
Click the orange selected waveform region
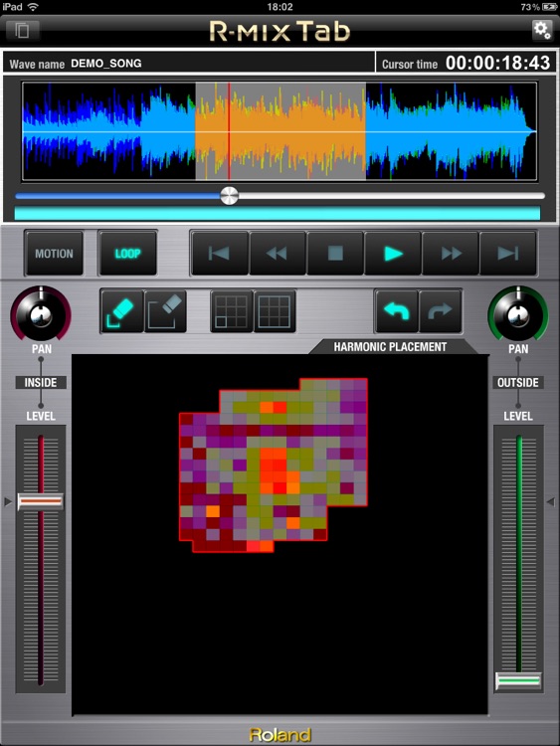click(x=280, y=131)
